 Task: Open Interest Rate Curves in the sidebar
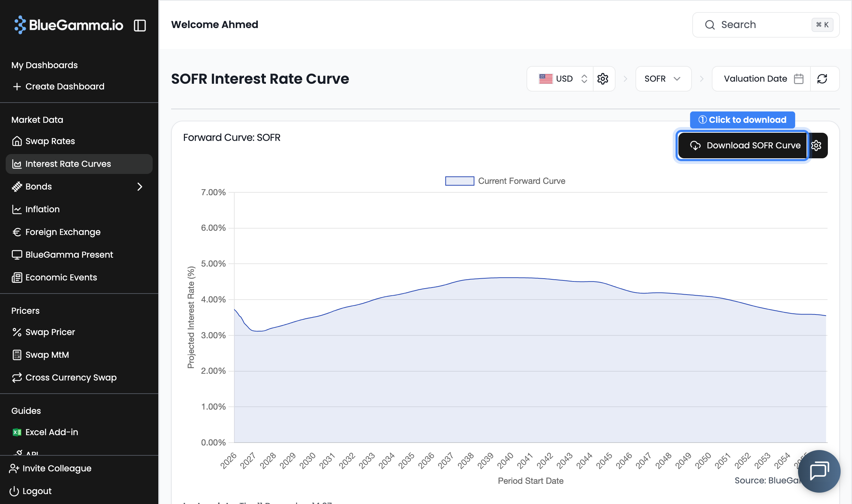coord(68,164)
